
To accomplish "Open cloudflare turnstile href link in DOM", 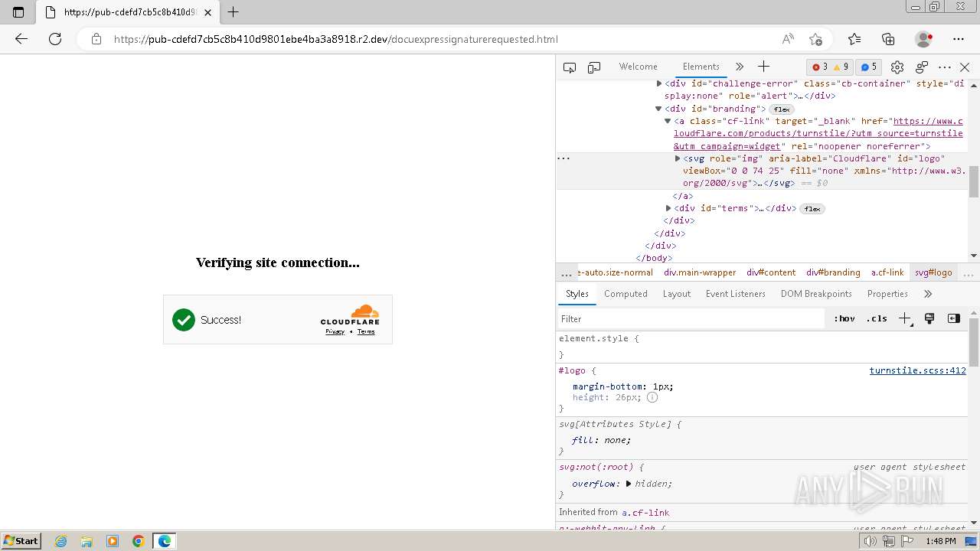I will pyautogui.click(x=818, y=133).
